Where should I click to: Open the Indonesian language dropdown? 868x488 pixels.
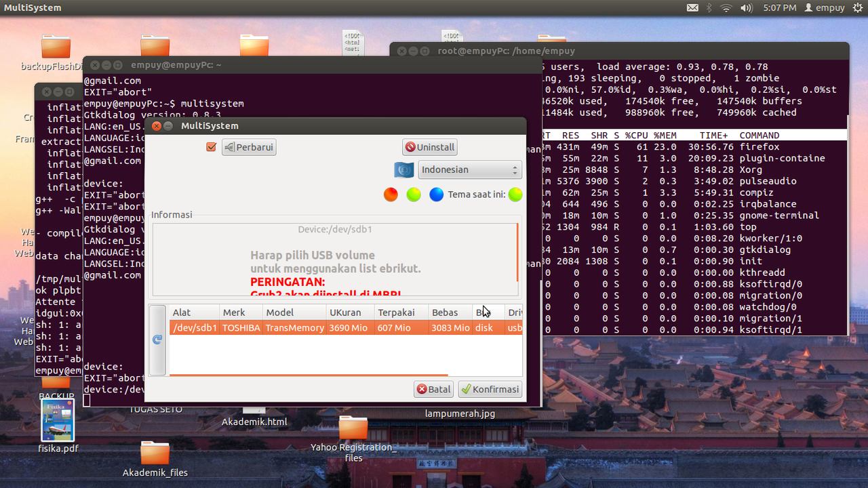click(469, 169)
